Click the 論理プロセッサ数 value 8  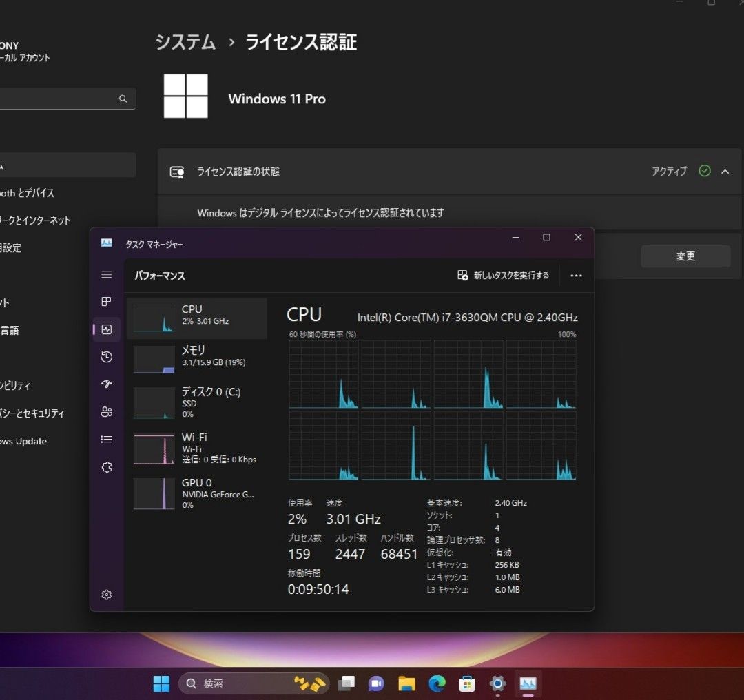(x=497, y=540)
